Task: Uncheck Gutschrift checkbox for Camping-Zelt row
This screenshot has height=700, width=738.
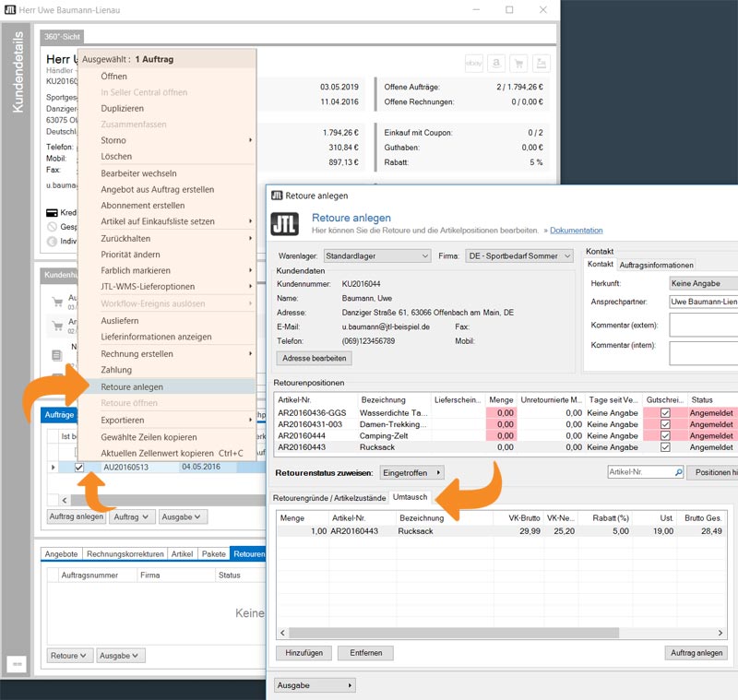Action: [666, 435]
